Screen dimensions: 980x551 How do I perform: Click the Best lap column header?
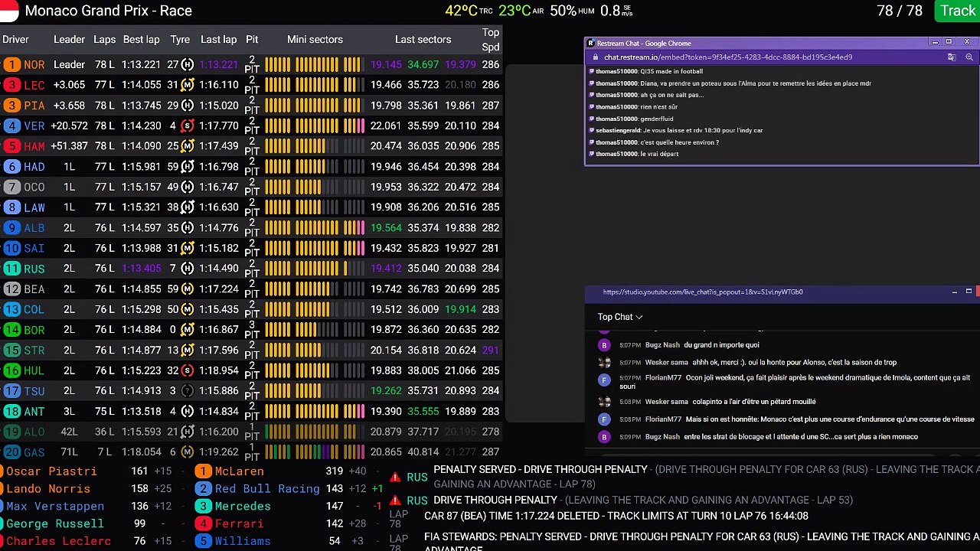[141, 40]
